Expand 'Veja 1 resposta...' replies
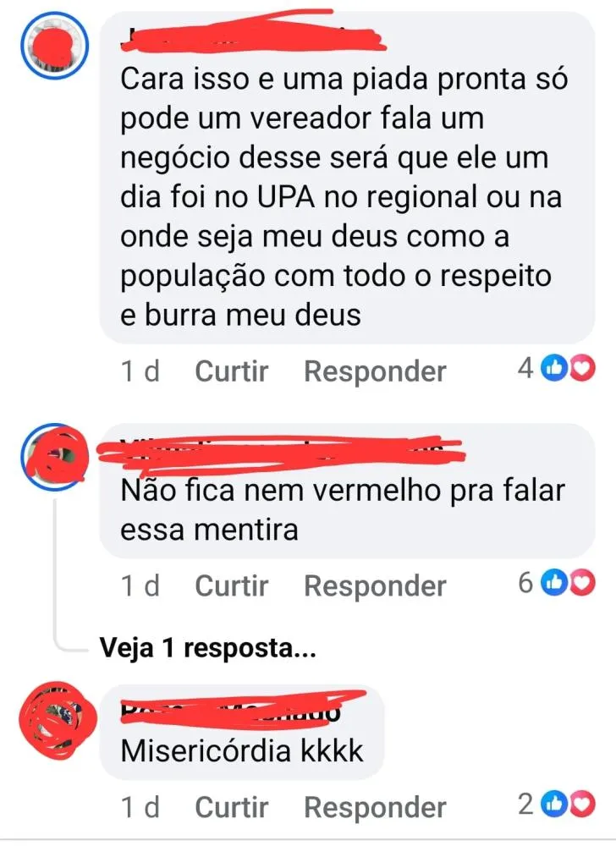616x846 pixels. (207, 647)
